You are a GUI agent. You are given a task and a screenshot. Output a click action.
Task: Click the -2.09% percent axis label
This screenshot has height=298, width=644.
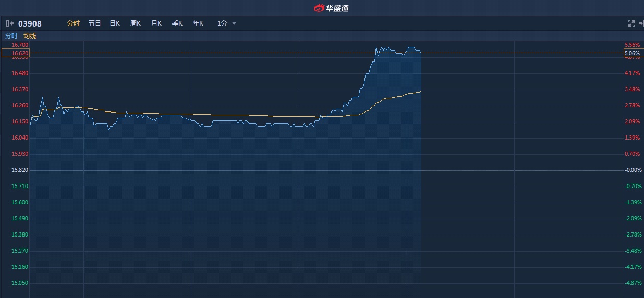point(634,219)
